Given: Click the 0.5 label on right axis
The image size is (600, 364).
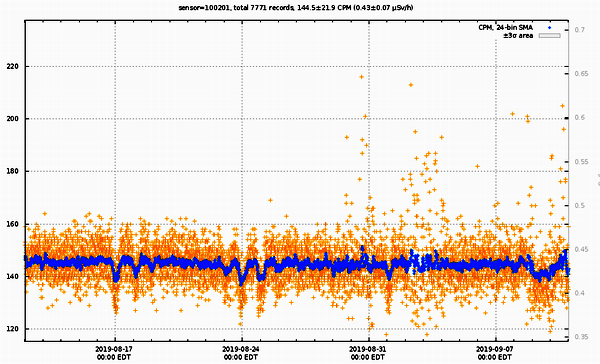Looking at the screenshot, I should pos(579,206).
